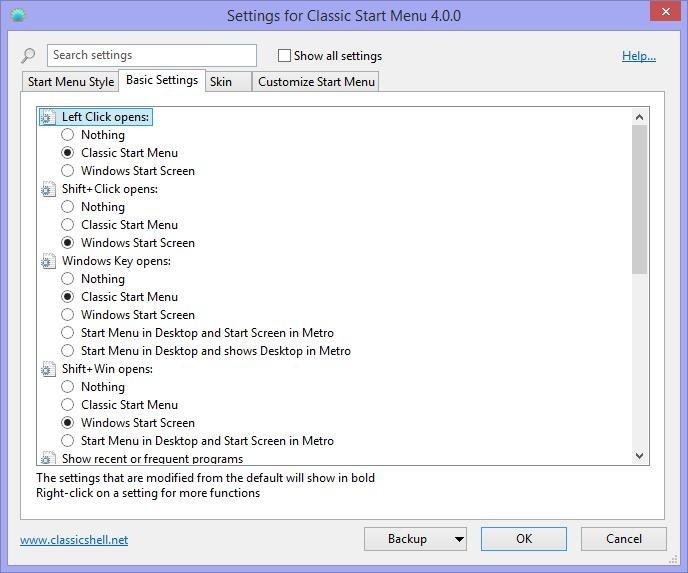Screen dimensions: 688x573
Task: Open the Backup dropdown arrow
Action: pos(459,539)
